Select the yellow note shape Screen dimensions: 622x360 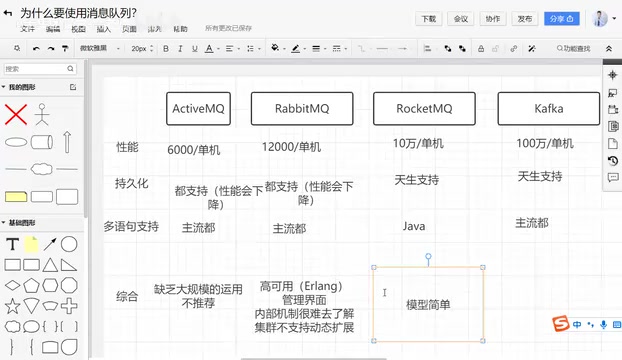click(x=31, y=244)
